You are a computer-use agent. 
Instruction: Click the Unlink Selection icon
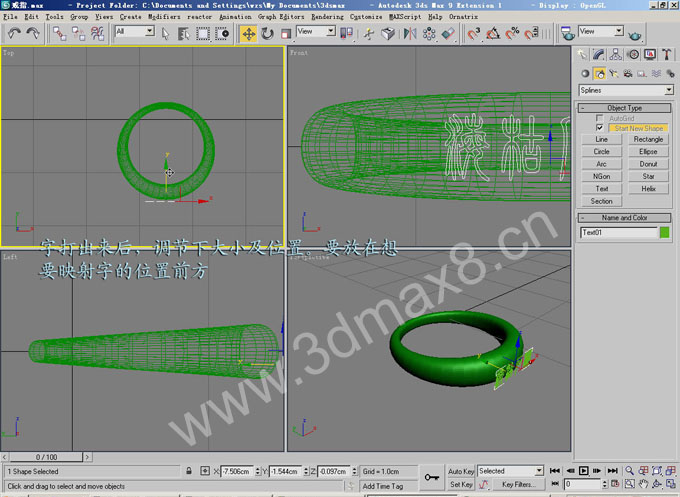tap(78, 33)
